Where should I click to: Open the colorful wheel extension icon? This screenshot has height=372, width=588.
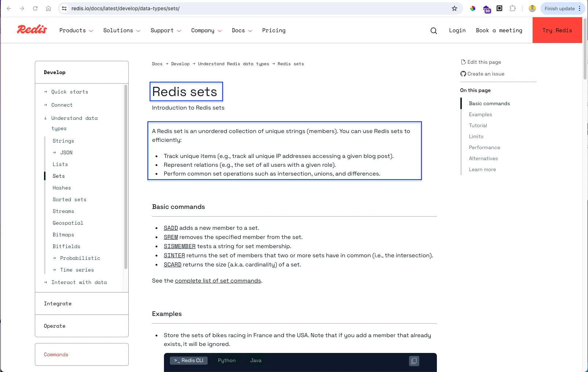pyautogui.click(x=473, y=8)
